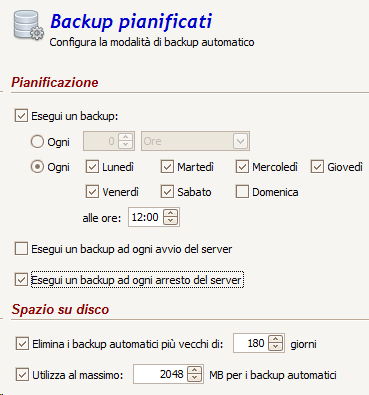Disable backup ad ogni arresto del server
The height and width of the screenshot is (395, 369).
click(21, 280)
